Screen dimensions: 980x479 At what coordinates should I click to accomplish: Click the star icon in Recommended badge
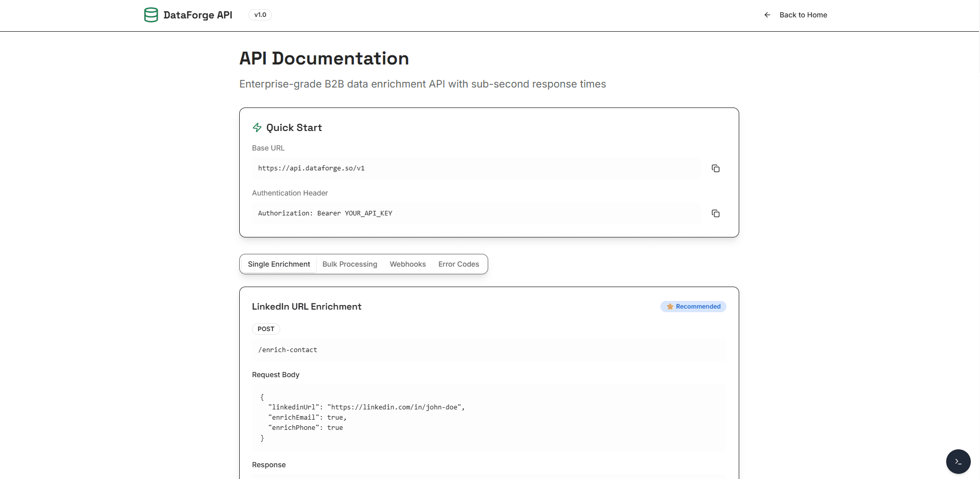670,307
